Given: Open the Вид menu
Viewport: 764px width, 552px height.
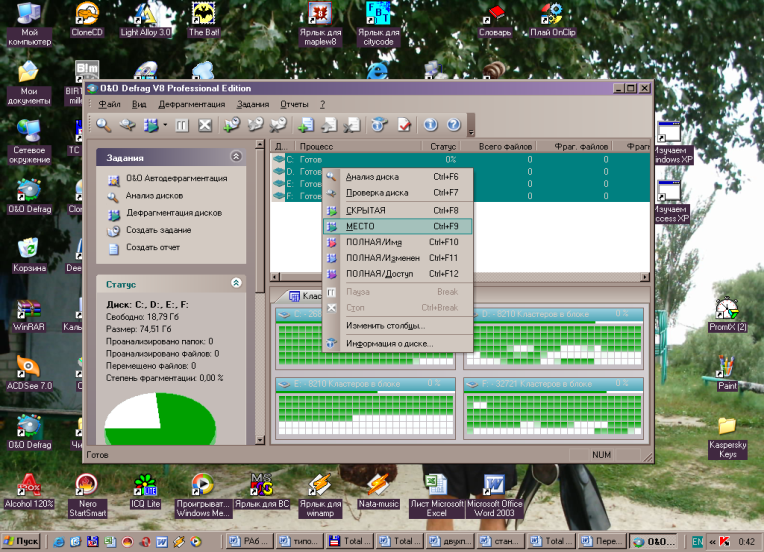Looking at the screenshot, I should (139, 104).
